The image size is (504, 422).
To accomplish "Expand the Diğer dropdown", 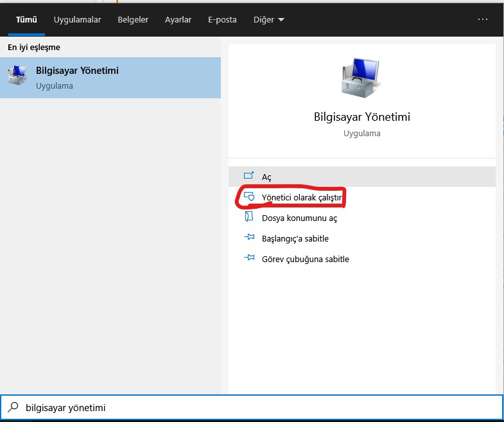I will tap(269, 20).
